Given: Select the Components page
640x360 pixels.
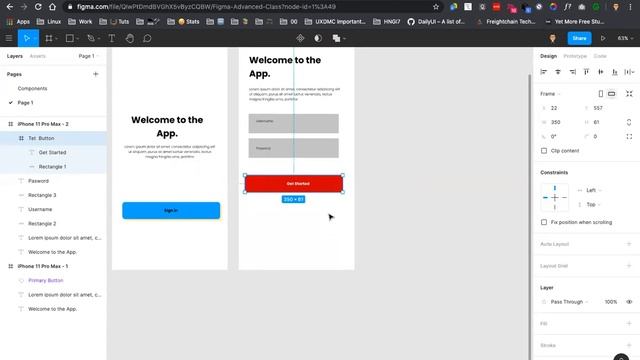Looking at the screenshot, I should coord(32,88).
